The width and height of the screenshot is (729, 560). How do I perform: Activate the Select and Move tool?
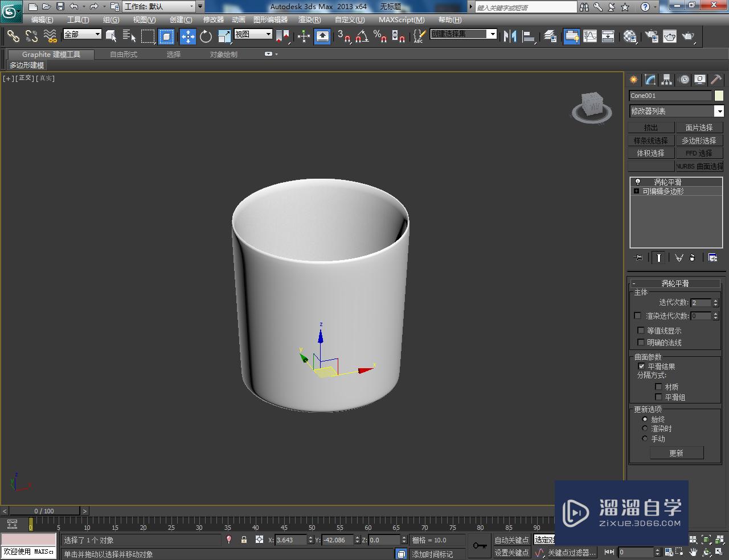point(188,36)
